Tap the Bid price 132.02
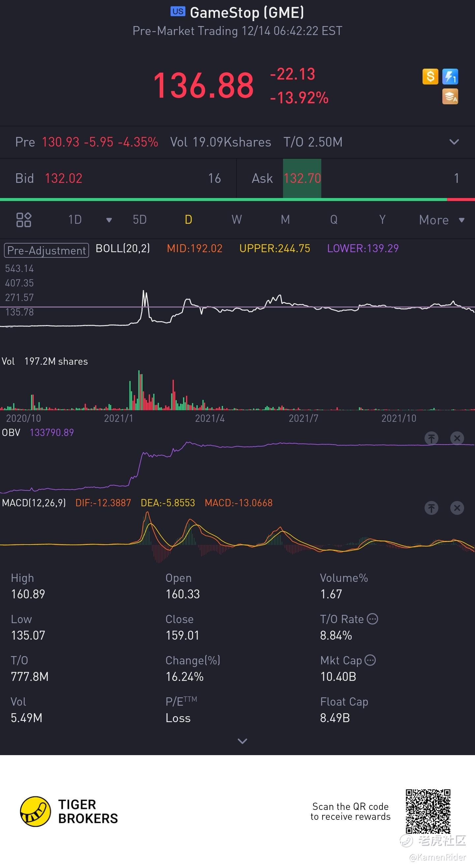This screenshot has height=868, width=475. (63, 178)
